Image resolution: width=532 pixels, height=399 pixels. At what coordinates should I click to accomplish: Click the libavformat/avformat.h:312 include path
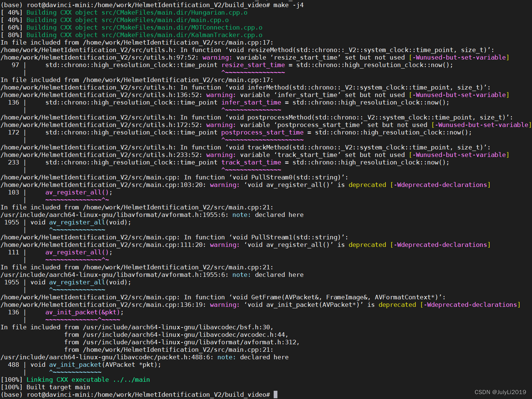point(189,342)
